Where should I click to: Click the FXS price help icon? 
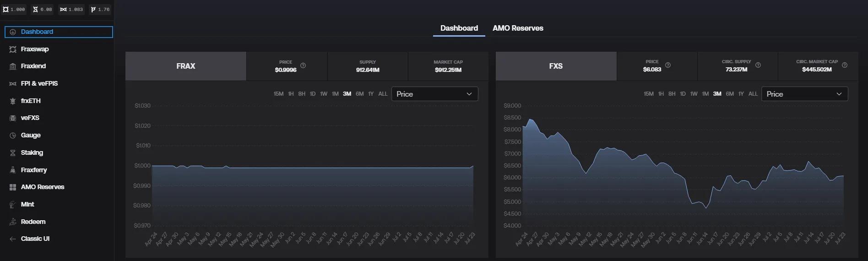point(668,65)
